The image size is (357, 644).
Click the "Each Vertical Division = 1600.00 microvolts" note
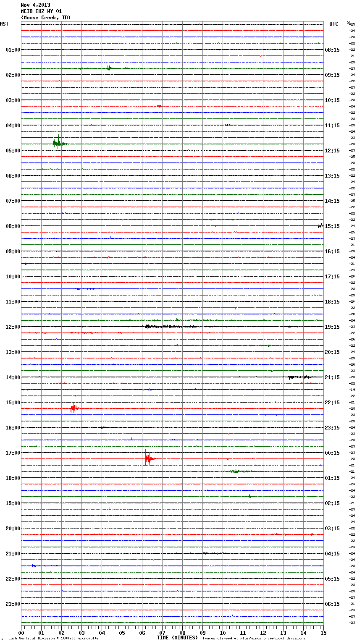pyautogui.click(x=53, y=638)
